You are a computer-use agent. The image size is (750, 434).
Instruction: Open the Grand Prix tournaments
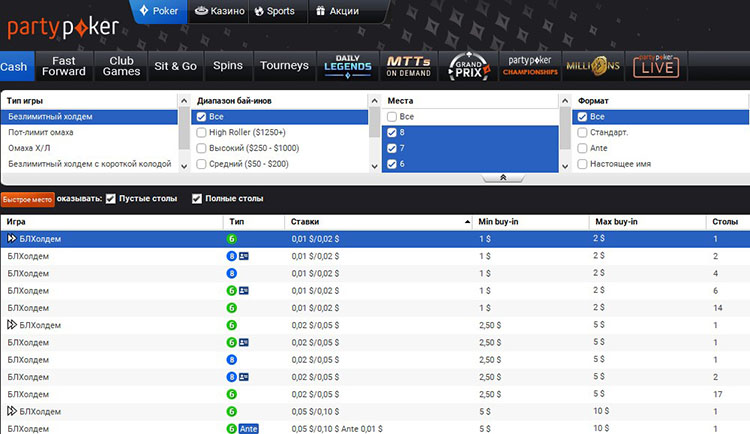469,66
